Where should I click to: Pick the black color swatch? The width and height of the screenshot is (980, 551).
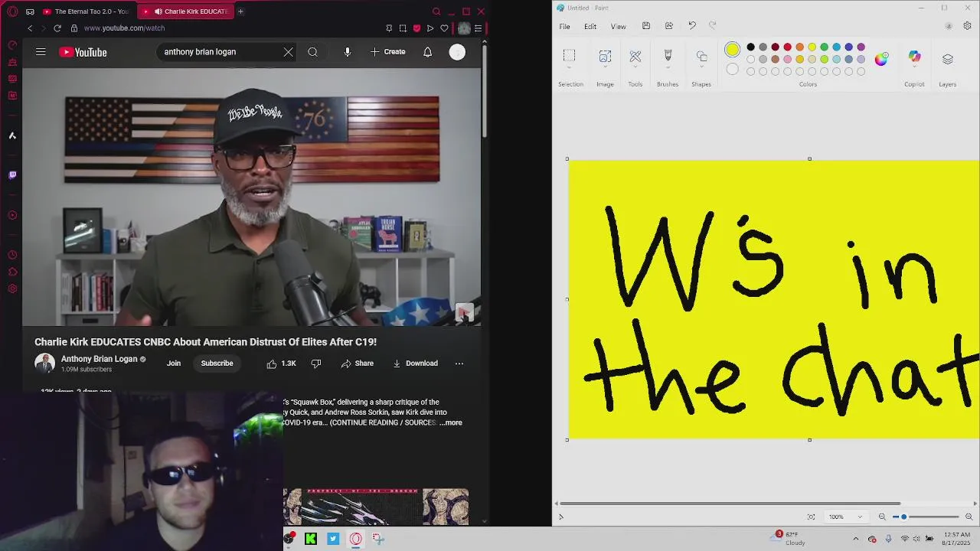click(751, 47)
